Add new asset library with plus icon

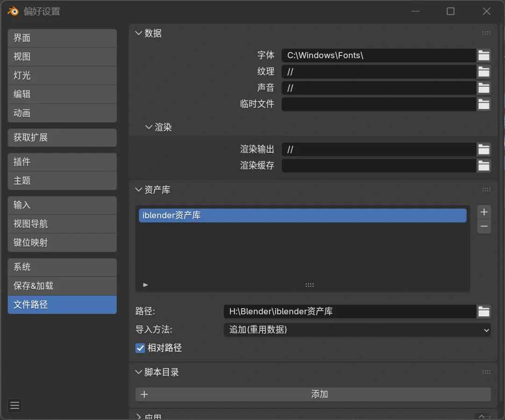[484, 212]
